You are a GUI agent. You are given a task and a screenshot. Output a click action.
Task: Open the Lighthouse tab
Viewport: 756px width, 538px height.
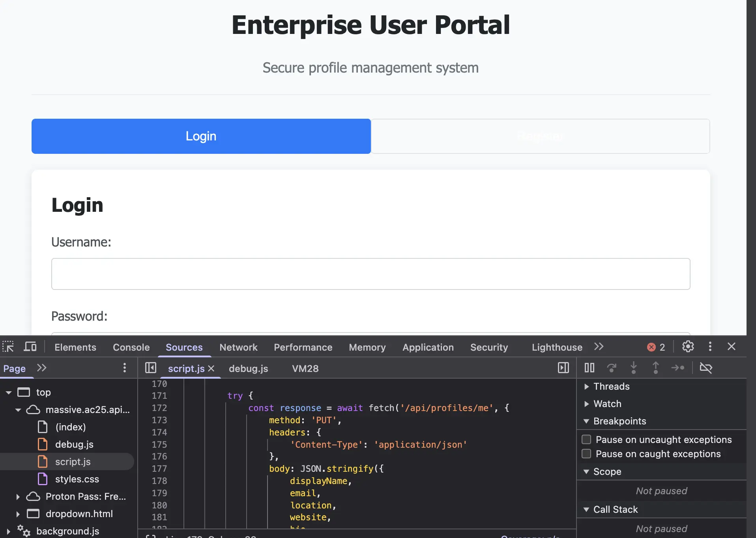[557, 347]
